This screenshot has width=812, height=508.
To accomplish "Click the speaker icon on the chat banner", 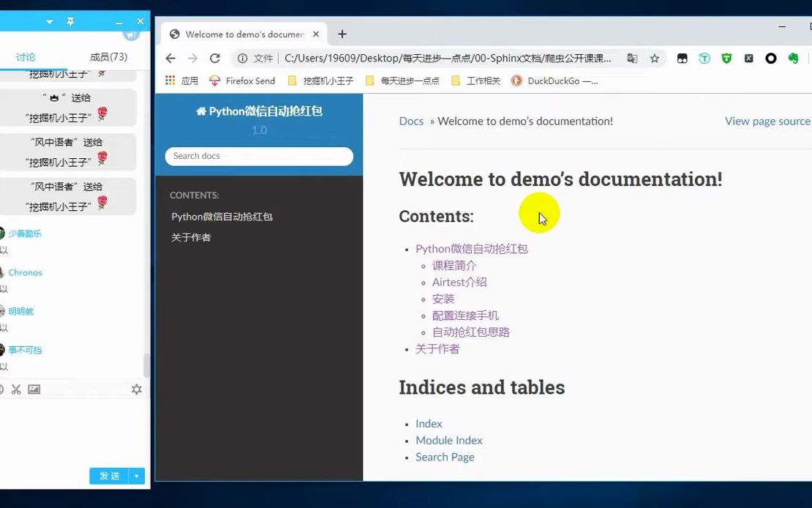I will pos(130,34).
